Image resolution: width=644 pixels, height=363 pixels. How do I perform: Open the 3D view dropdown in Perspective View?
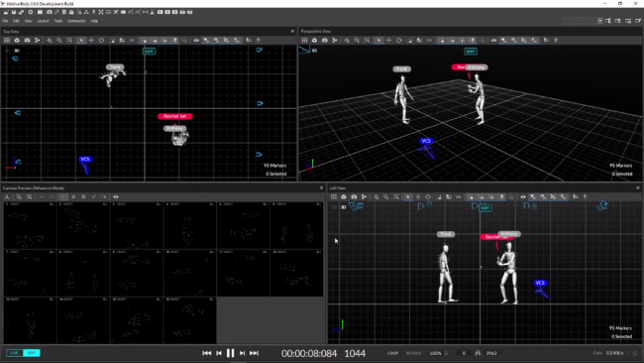(x=314, y=51)
